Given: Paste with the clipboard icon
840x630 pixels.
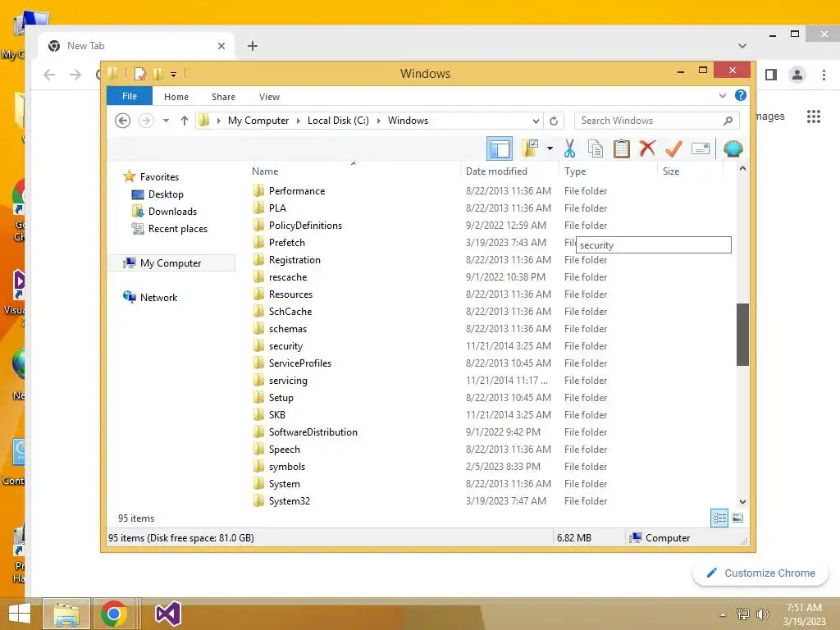Looking at the screenshot, I should (x=621, y=148).
